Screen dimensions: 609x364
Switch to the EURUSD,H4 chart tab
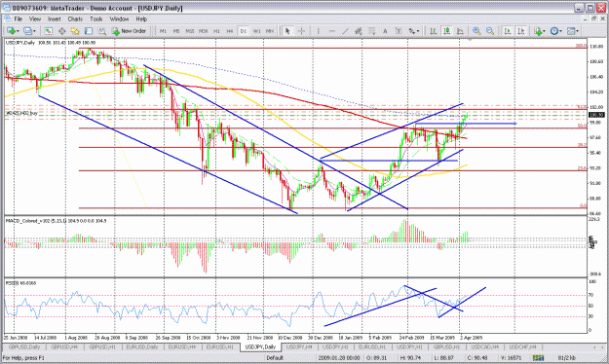181,346
